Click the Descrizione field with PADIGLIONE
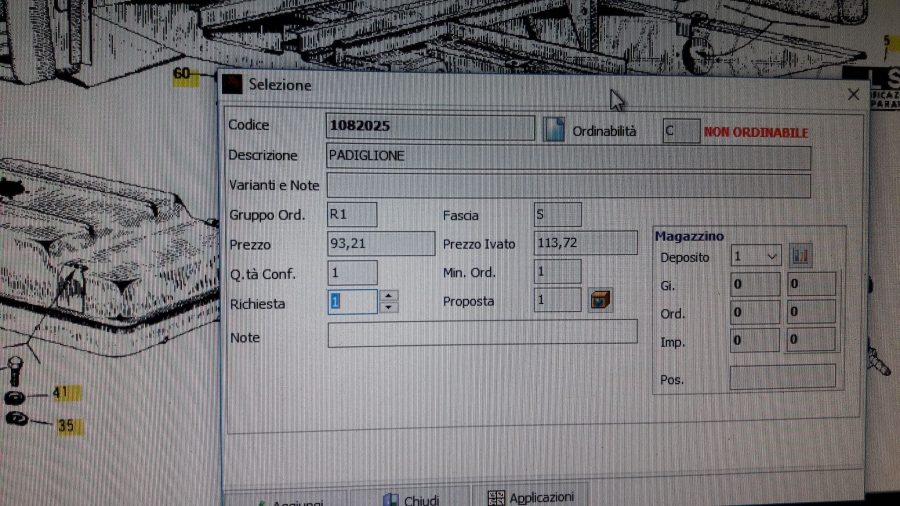This screenshot has width=900, height=506. pos(567,158)
